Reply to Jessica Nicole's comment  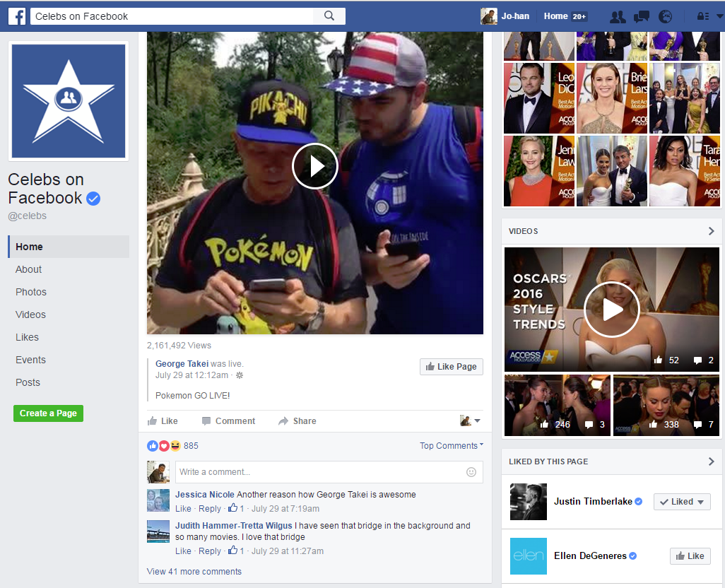coord(210,508)
